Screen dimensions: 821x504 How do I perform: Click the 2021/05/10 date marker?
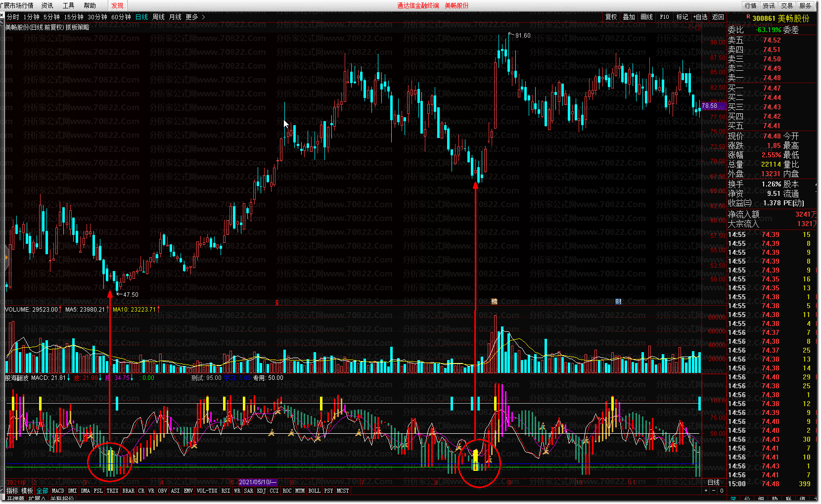[x=258, y=482]
